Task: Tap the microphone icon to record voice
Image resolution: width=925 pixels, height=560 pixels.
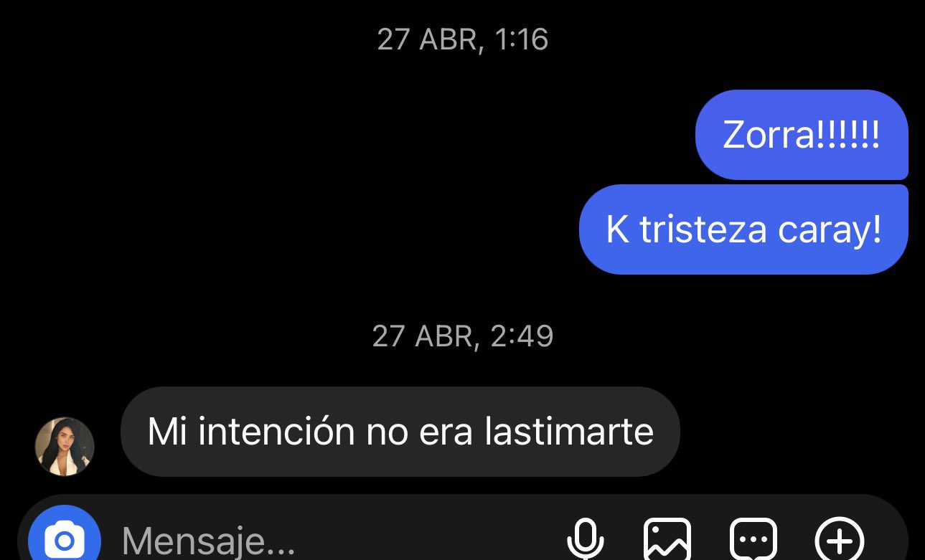Action: [x=585, y=538]
